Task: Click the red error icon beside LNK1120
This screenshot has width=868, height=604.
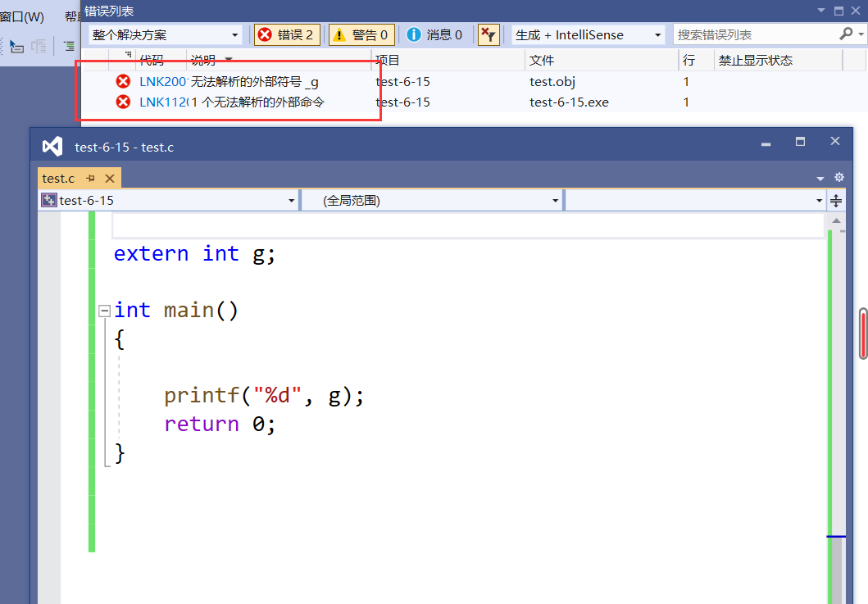Action: point(123,102)
